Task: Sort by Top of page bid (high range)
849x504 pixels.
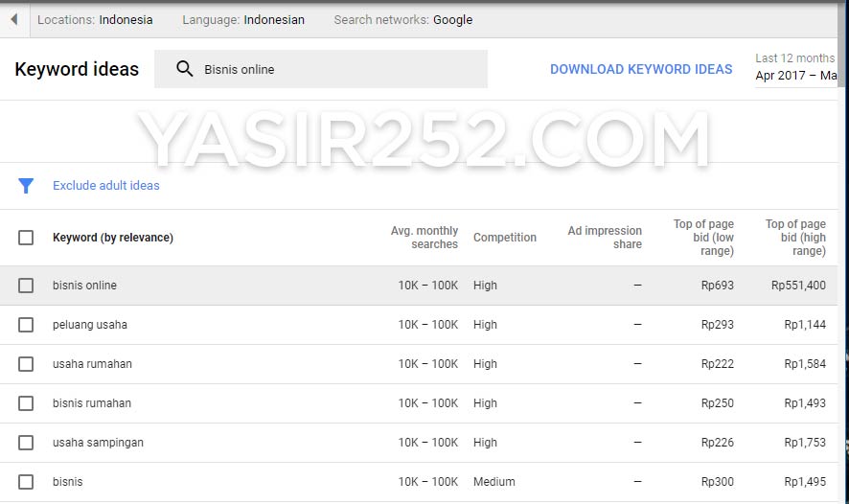Action: pos(795,238)
